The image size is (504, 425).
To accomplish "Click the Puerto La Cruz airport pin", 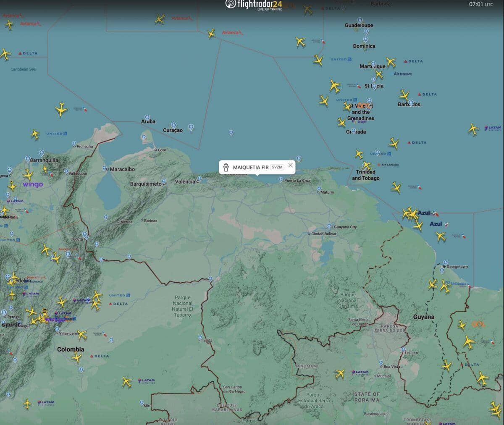I will pos(281,179).
